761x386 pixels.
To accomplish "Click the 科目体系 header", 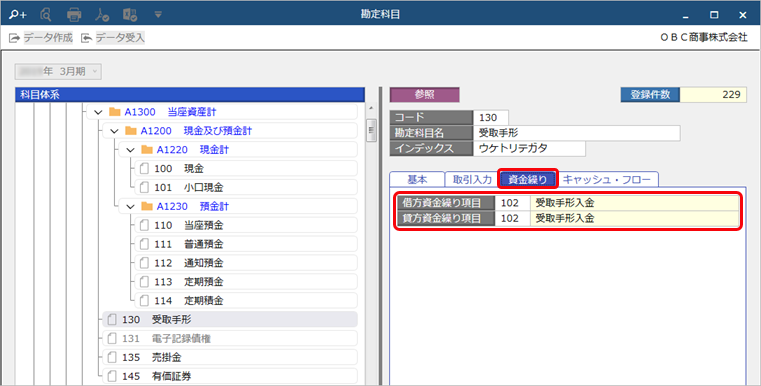I will (190, 95).
